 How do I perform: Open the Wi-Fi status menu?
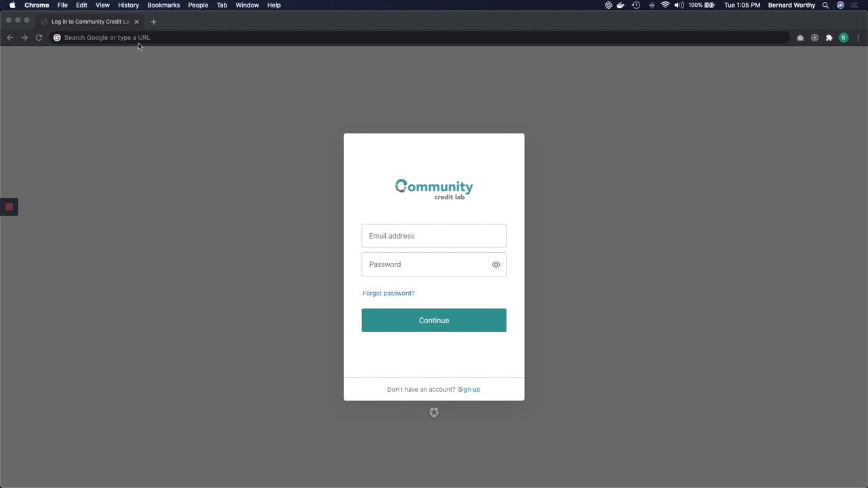665,5
